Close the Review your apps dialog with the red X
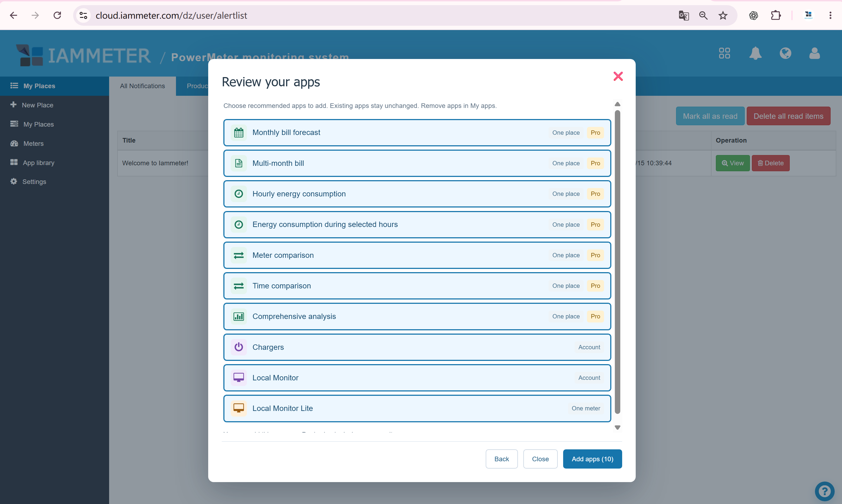 point(618,76)
